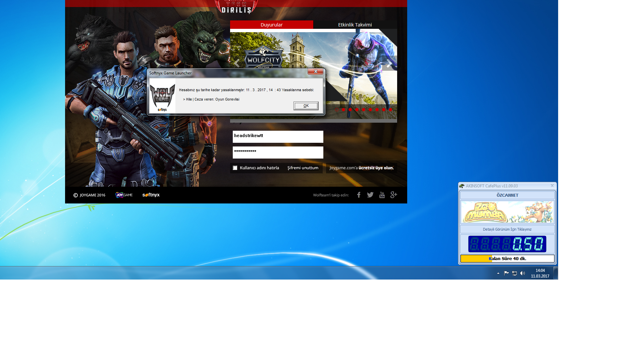Open Action Center flag tray icon
Image resolution: width=644 pixels, height=362 pixels.
(x=506, y=273)
